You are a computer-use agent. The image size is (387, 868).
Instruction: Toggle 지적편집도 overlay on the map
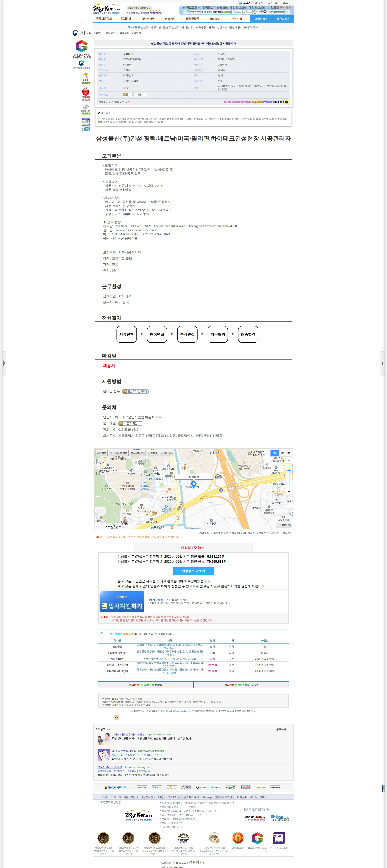click(x=167, y=453)
